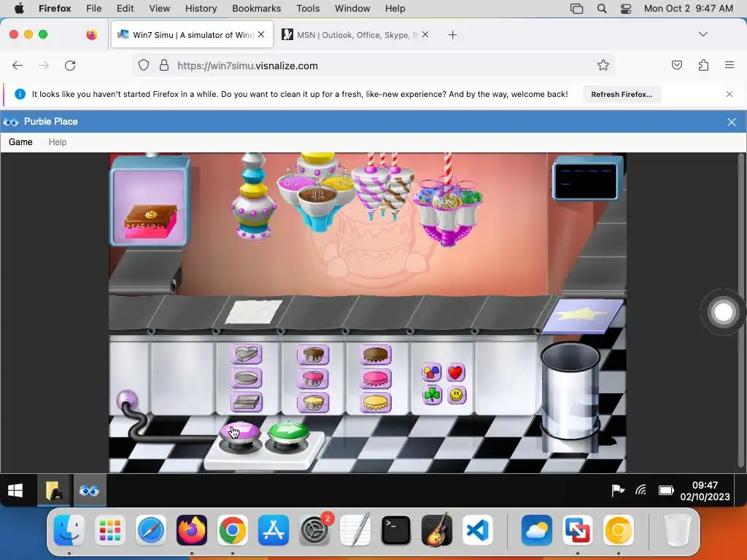Push the green right-arrow conveyor button
This screenshot has height=560, width=747.
click(x=288, y=432)
